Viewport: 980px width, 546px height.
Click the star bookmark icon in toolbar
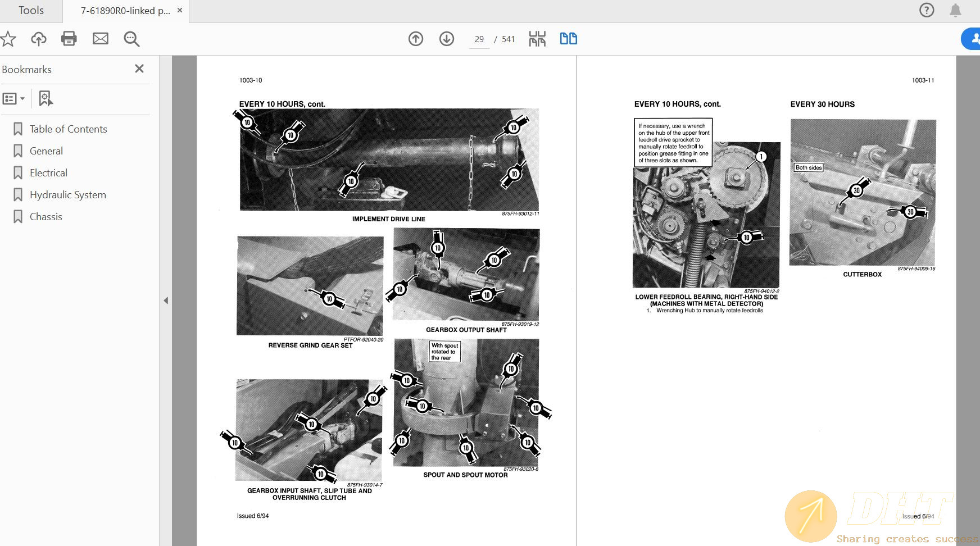point(8,39)
